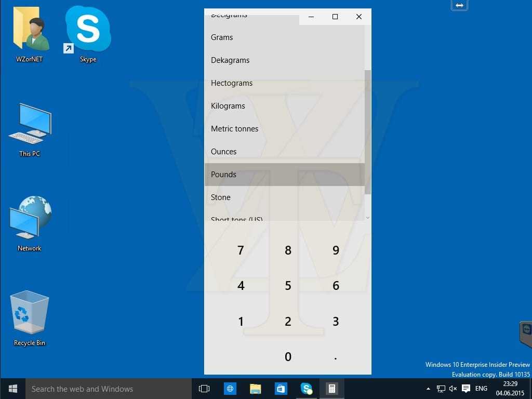
Task: Click the network status tray icon
Action: [441, 389]
